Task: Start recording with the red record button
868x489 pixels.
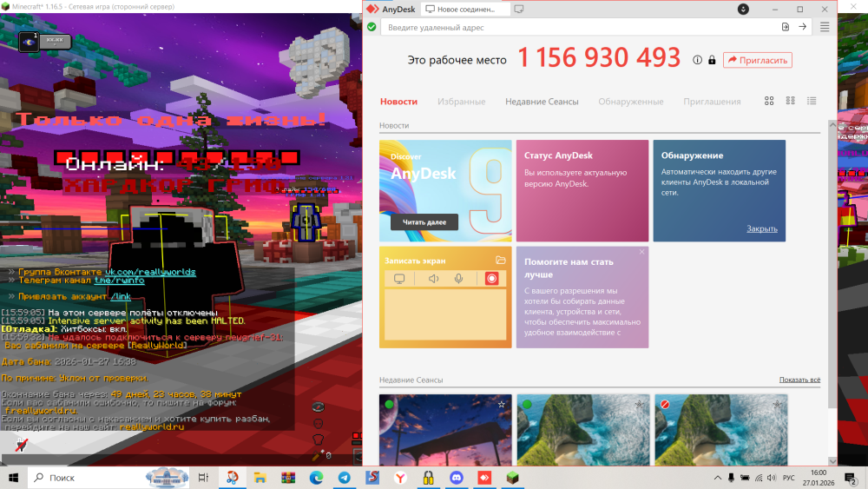Action: [x=491, y=279]
